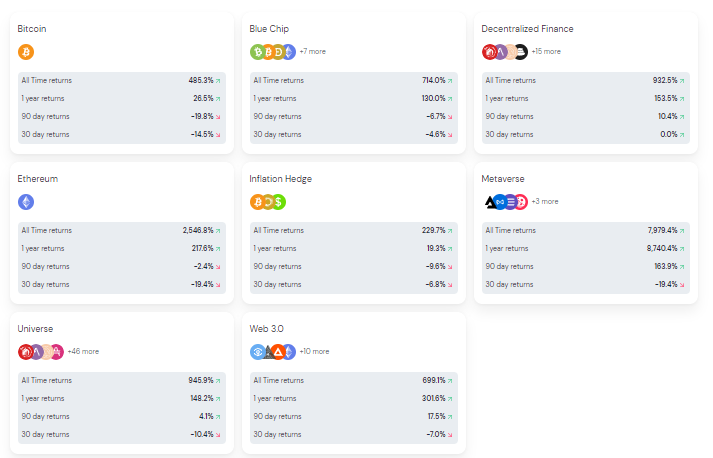Click the black triangle icon in Metaverse
Viewport: 713px width, 458px height.
(489, 202)
